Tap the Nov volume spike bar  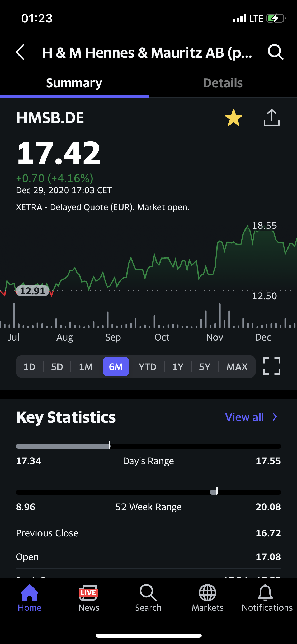coord(220,316)
